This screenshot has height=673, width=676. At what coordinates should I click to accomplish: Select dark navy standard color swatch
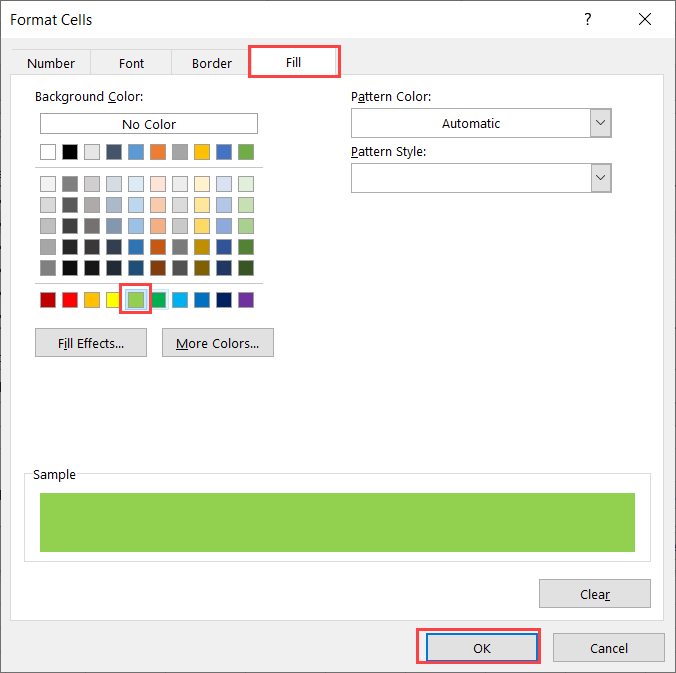click(x=224, y=300)
